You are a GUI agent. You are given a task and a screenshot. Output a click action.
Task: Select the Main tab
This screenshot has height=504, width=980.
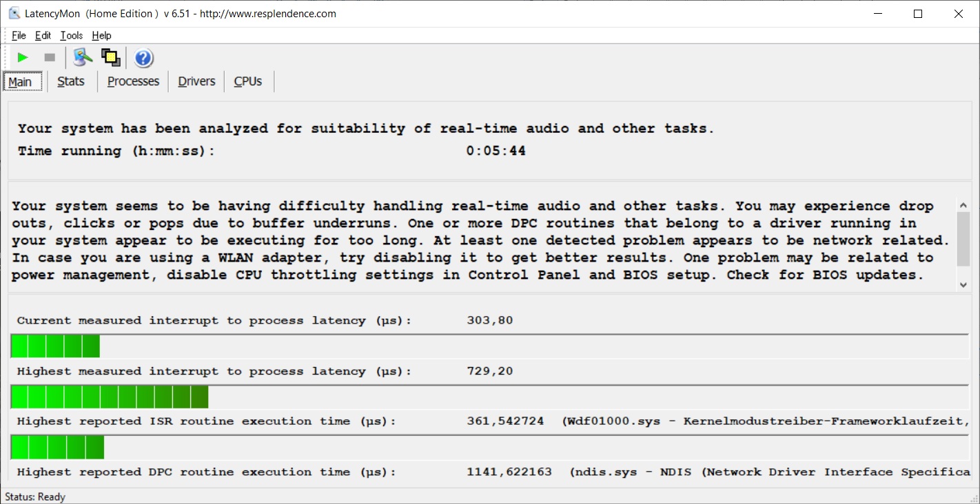click(x=21, y=82)
